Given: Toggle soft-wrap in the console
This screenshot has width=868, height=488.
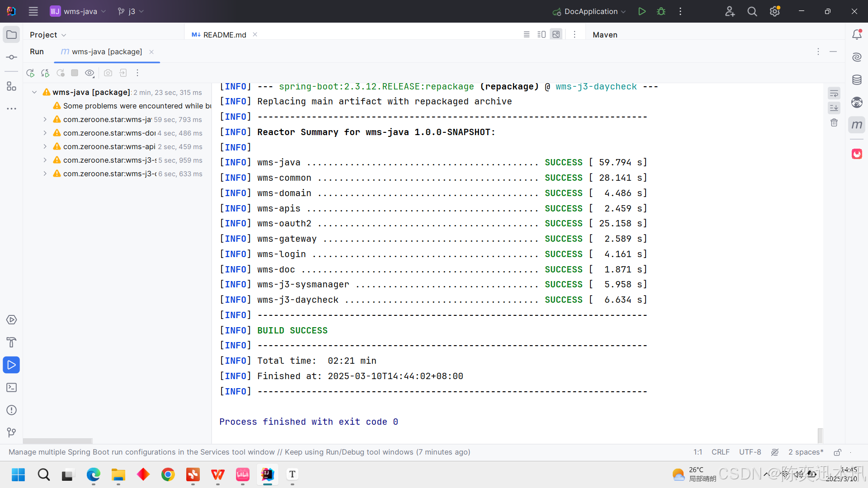Looking at the screenshot, I should (834, 94).
